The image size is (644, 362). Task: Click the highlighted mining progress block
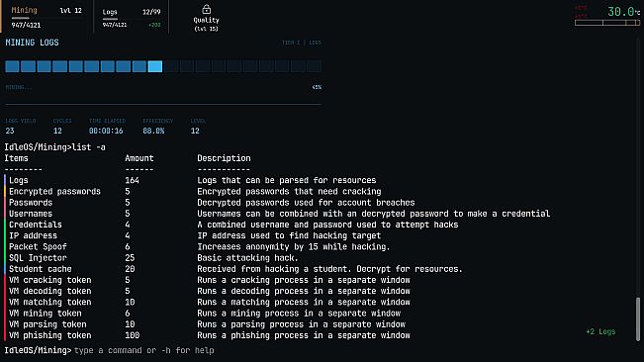(x=155, y=66)
